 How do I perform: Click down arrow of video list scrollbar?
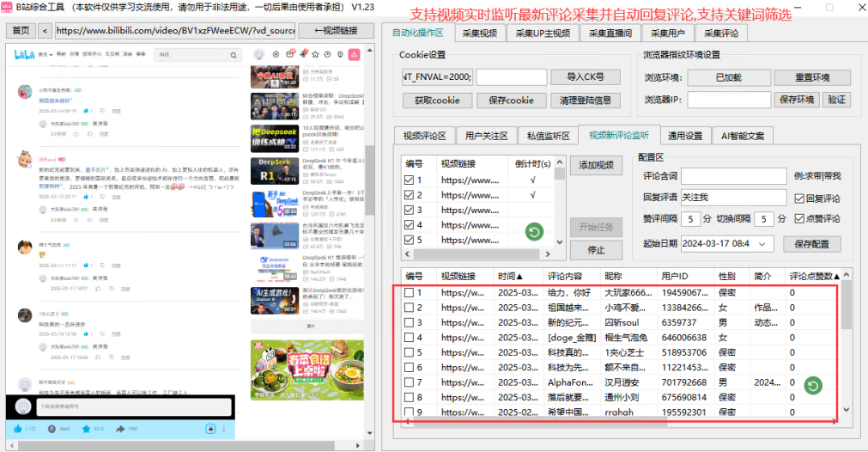pos(560,242)
